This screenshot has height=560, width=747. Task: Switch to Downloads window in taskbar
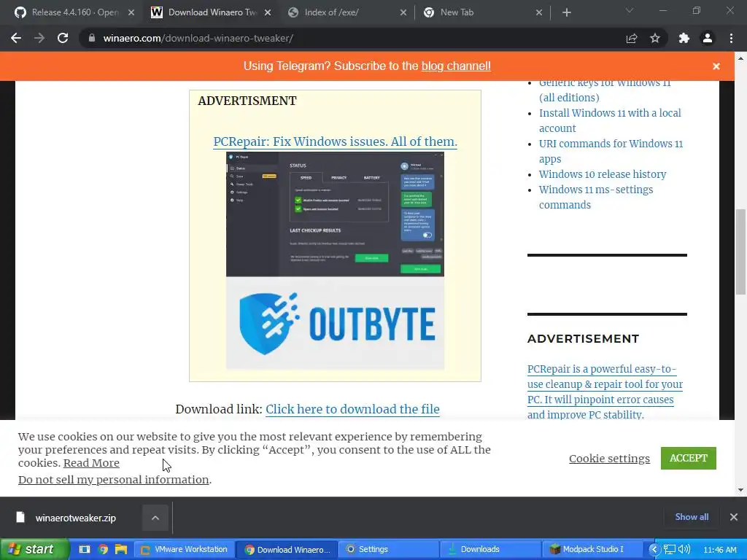click(491, 549)
